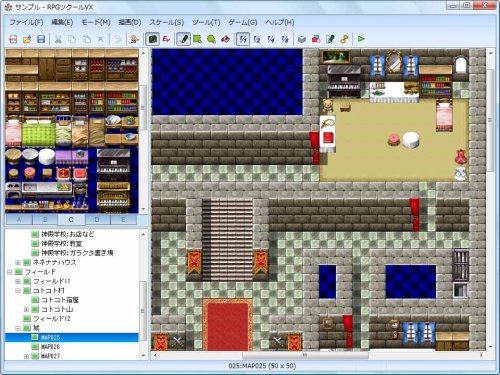Select the Flood Fill bucket tool

[226, 39]
